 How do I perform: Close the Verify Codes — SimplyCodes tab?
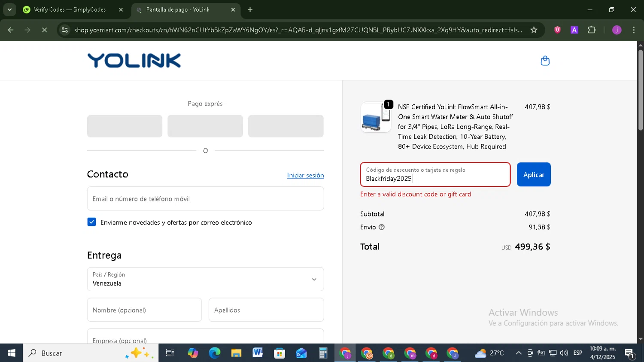[x=121, y=9]
